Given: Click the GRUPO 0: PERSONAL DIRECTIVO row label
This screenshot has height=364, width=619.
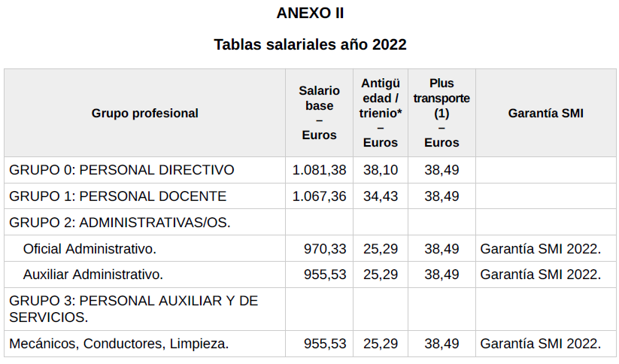Looking at the screenshot, I should tap(122, 170).
